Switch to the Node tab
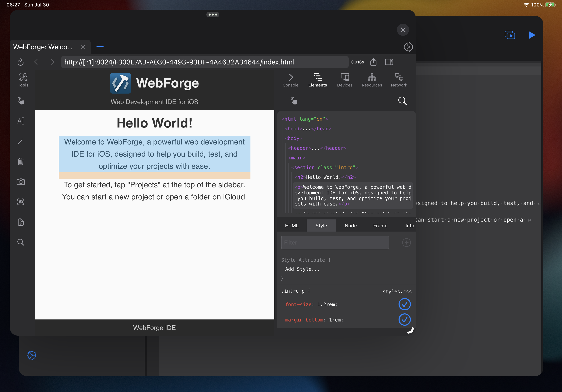 (350, 225)
